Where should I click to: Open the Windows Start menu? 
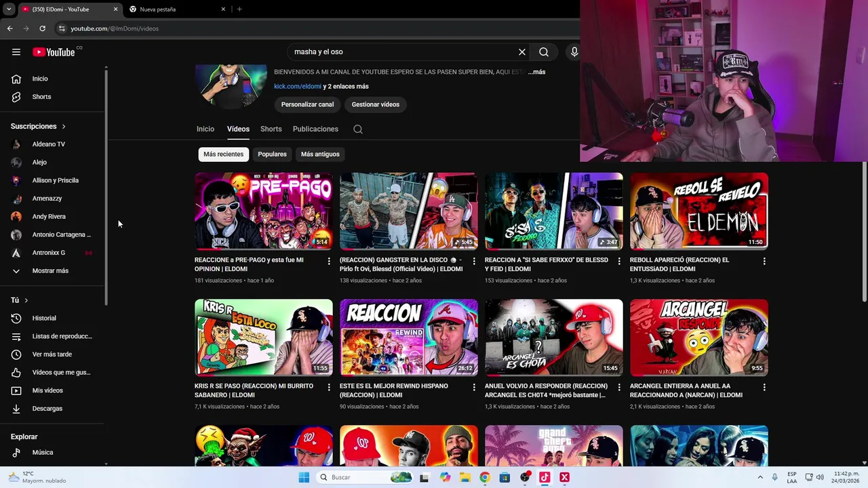click(304, 477)
